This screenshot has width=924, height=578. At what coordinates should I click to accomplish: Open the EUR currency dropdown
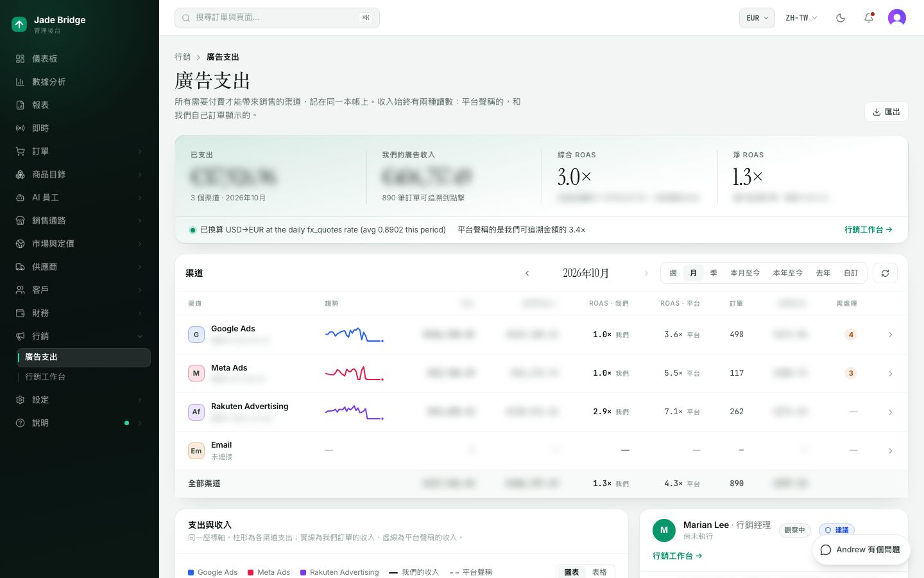pyautogui.click(x=757, y=18)
